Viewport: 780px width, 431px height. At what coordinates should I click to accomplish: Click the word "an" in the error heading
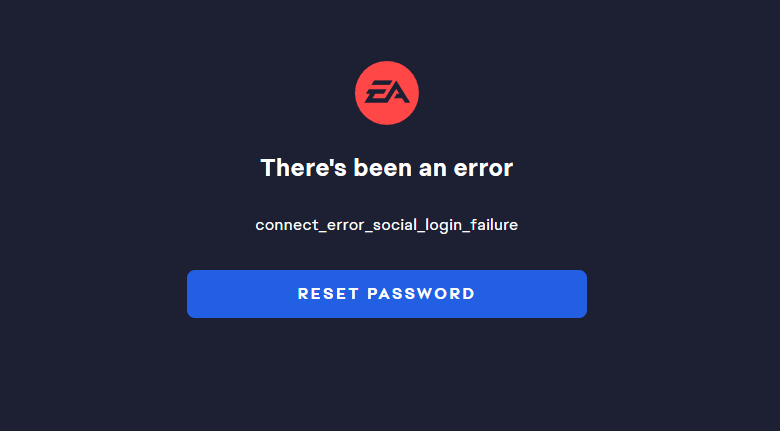coord(432,168)
